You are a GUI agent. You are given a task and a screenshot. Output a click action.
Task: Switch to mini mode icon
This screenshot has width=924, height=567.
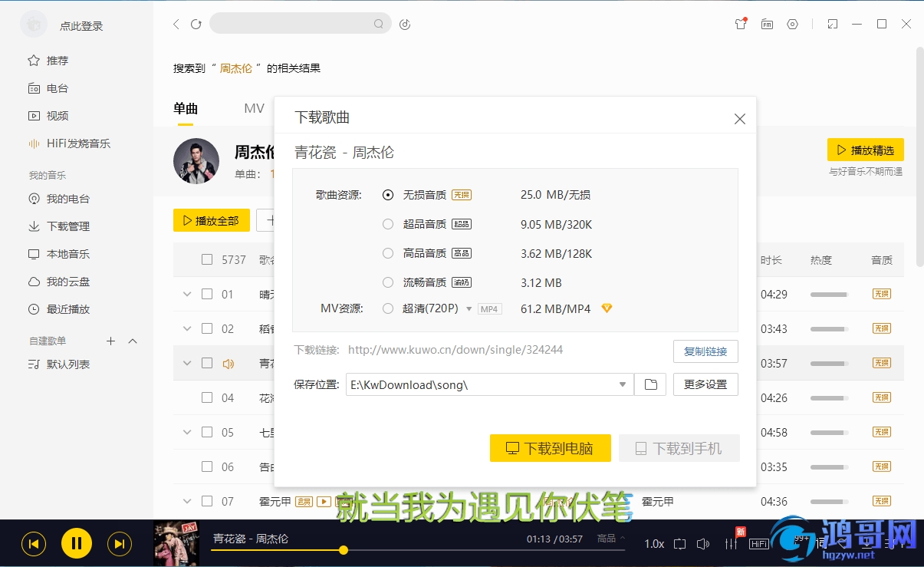833,25
